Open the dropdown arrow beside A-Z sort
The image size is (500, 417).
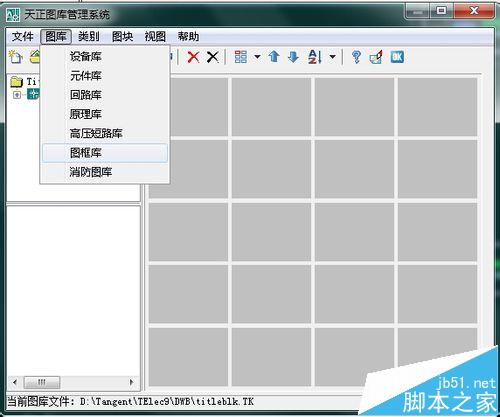[332, 57]
